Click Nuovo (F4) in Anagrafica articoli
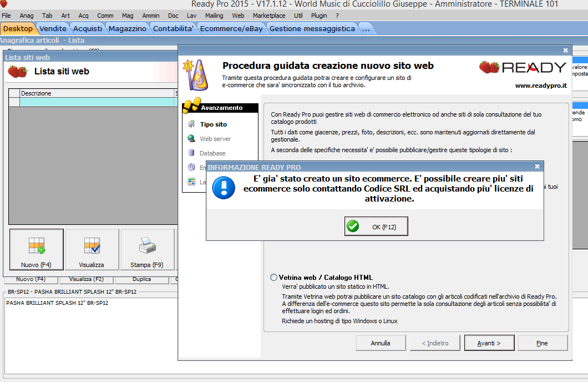The width and height of the screenshot is (588, 382). [31, 279]
